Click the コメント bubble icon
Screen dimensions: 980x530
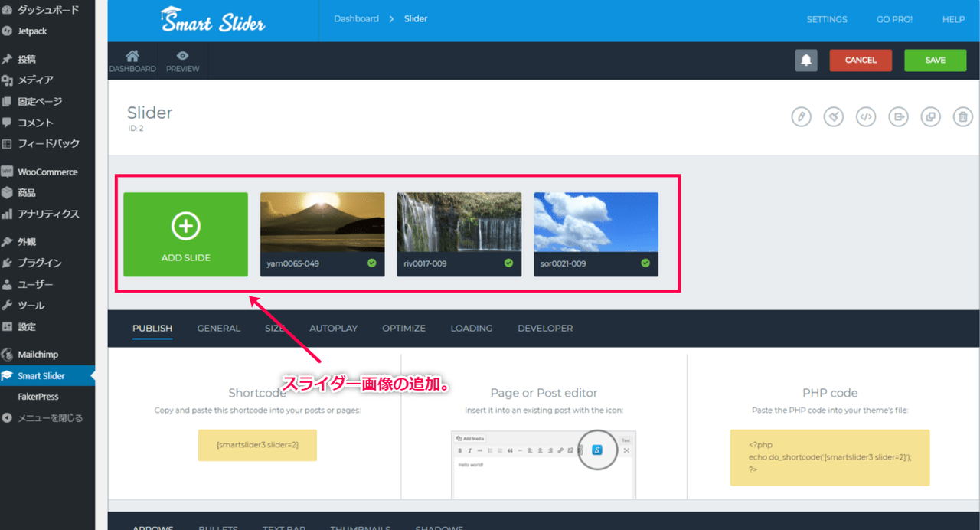(x=8, y=123)
